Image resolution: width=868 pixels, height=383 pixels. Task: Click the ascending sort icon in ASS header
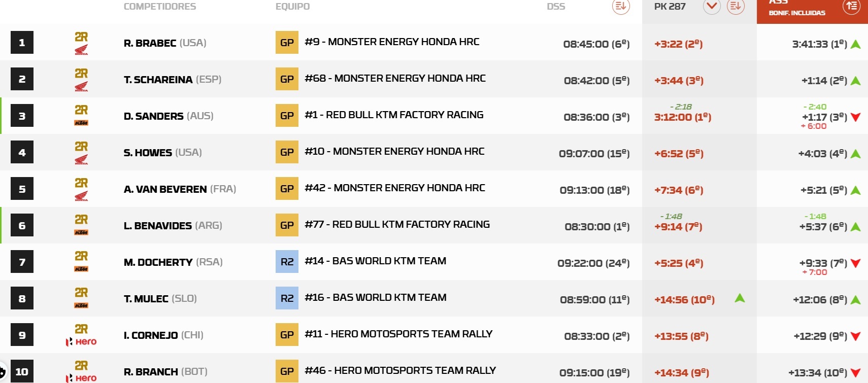point(851,6)
